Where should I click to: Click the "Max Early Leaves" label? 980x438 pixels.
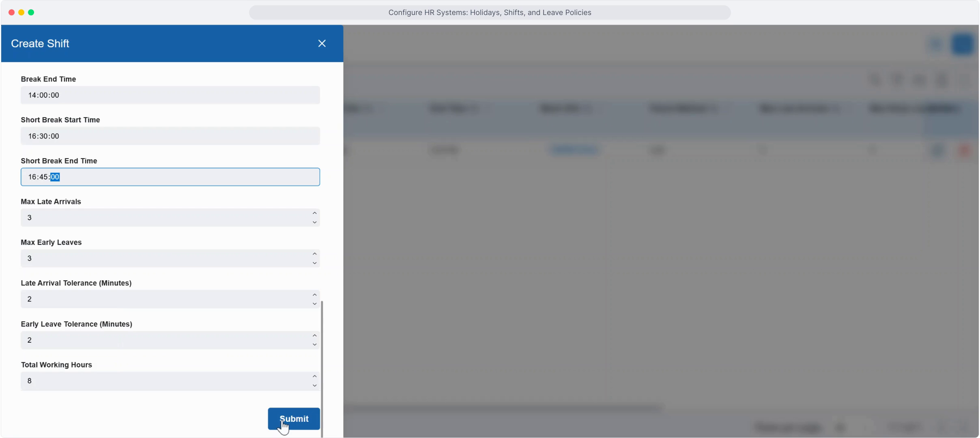point(51,243)
